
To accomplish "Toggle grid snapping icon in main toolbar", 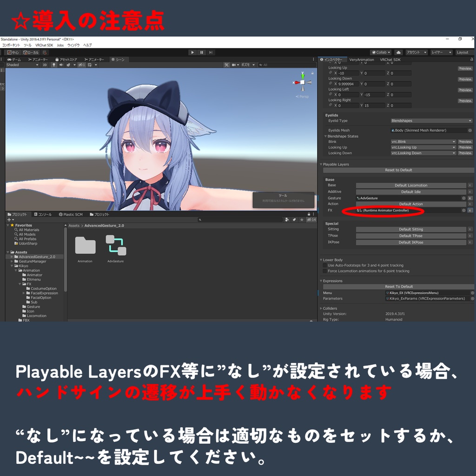I will tap(45, 53).
